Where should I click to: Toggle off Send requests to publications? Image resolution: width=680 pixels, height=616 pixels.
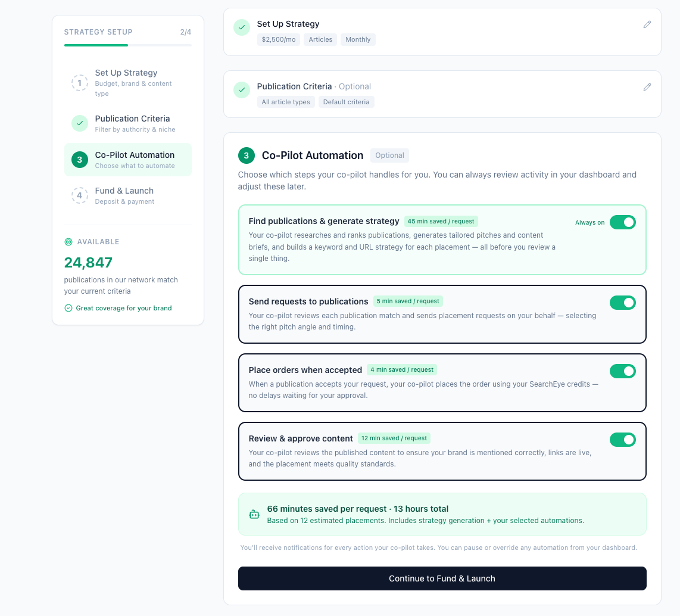(623, 303)
